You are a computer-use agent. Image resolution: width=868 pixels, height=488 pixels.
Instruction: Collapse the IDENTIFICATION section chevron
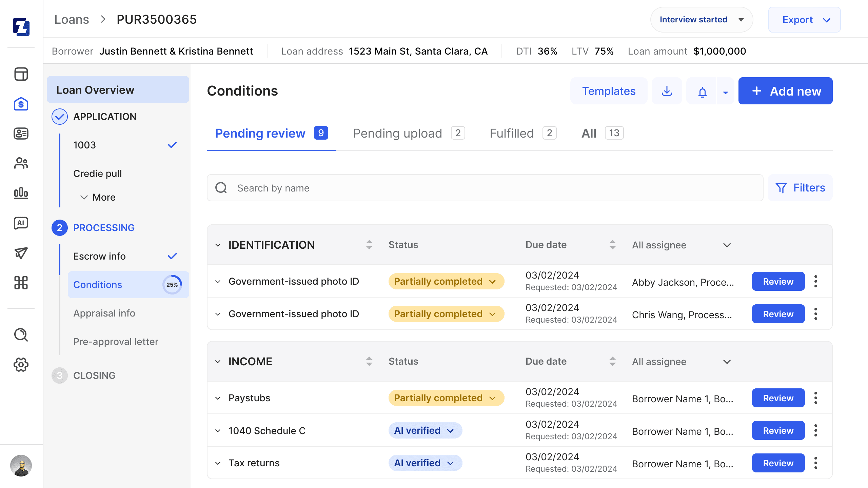point(218,245)
